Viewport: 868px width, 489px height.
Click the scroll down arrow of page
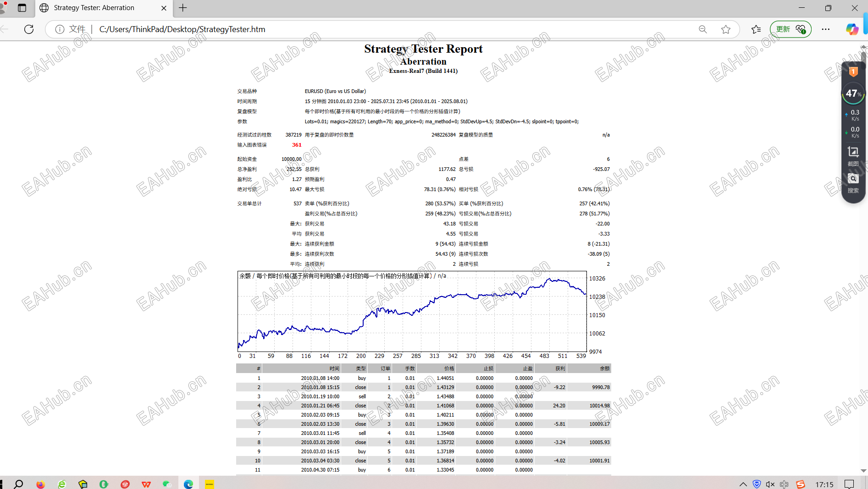point(863,471)
